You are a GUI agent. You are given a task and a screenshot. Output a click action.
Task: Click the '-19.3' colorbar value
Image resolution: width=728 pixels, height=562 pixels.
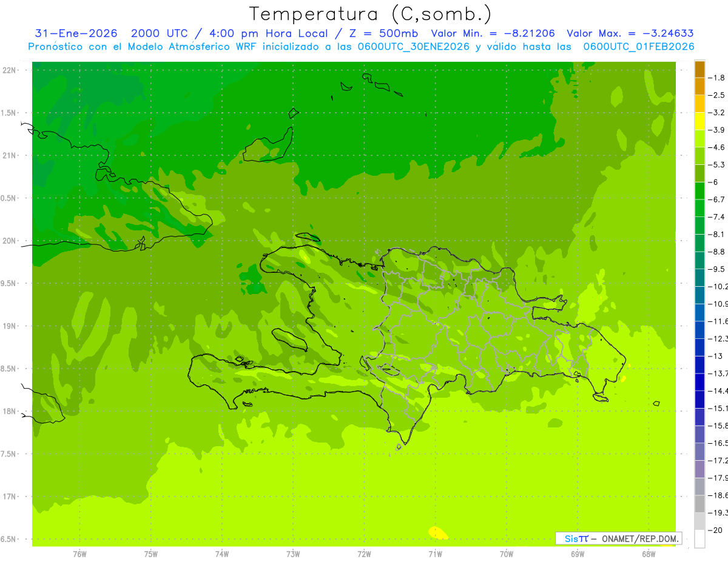(718, 513)
